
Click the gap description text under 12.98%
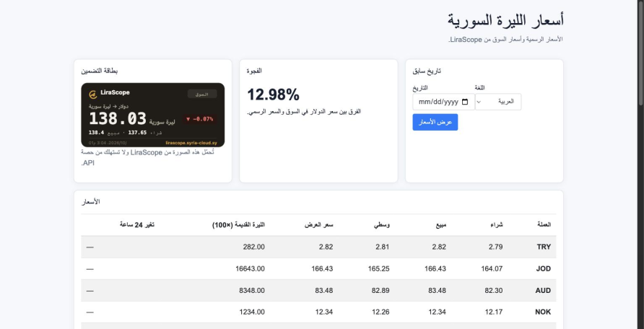click(x=304, y=112)
